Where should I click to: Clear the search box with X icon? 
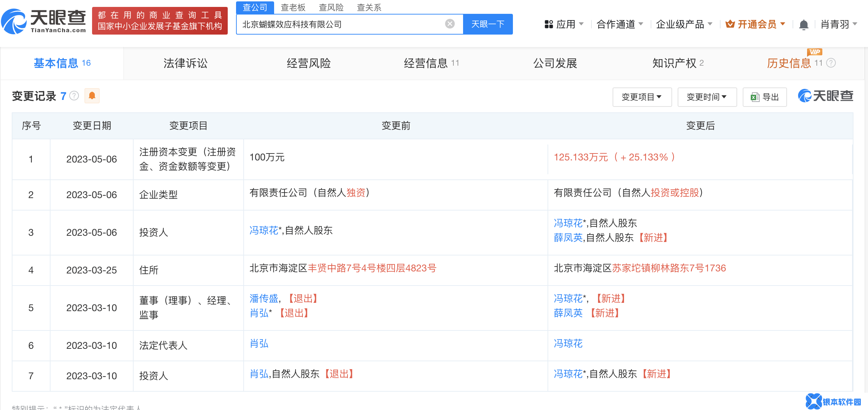pos(450,24)
